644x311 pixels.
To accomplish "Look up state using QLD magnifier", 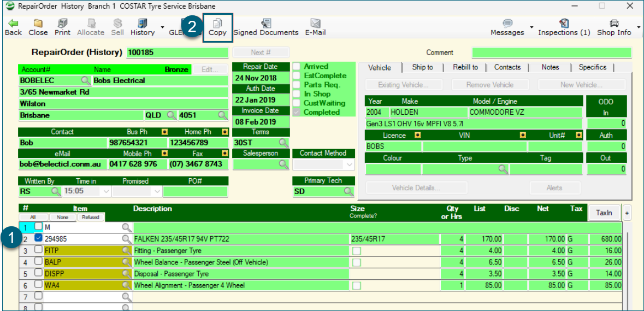I will tap(172, 115).
